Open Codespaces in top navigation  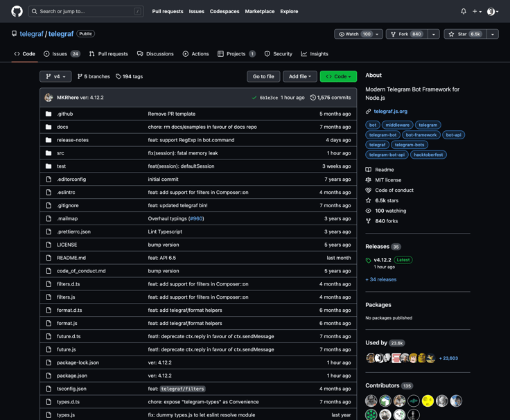point(225,11)
